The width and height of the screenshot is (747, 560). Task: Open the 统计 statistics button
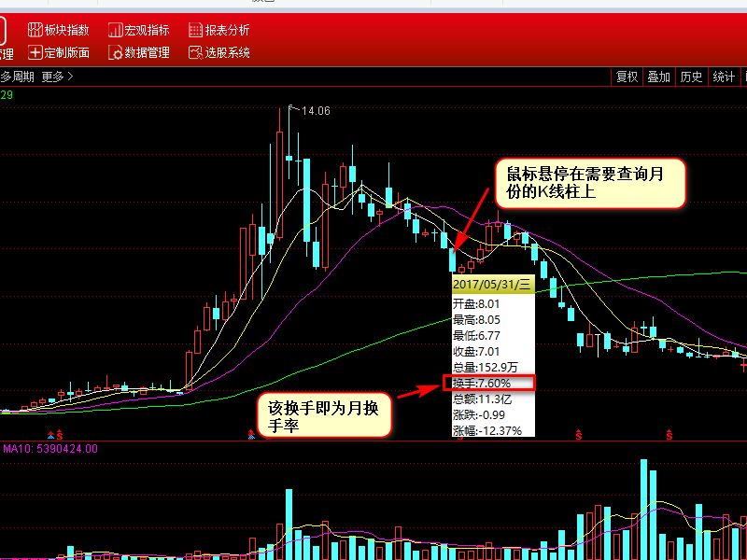click(723, 77)
